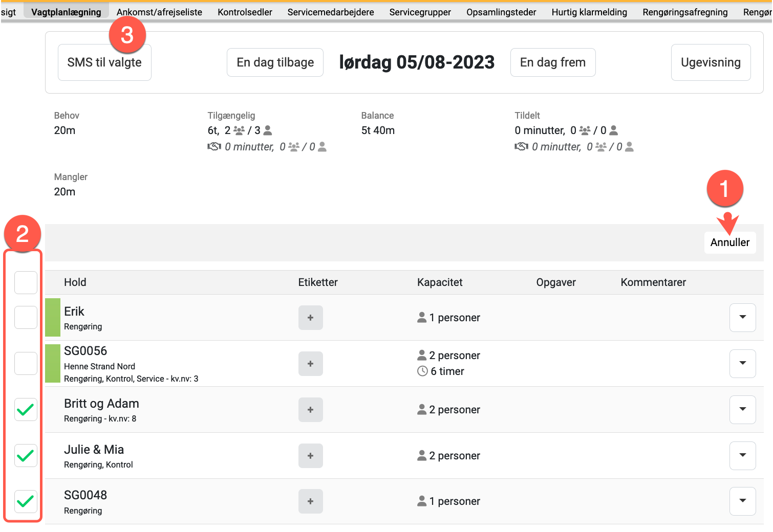Click the text Henne Strand Nord
This screenshot has width=773, height=532.
[100, 366]
